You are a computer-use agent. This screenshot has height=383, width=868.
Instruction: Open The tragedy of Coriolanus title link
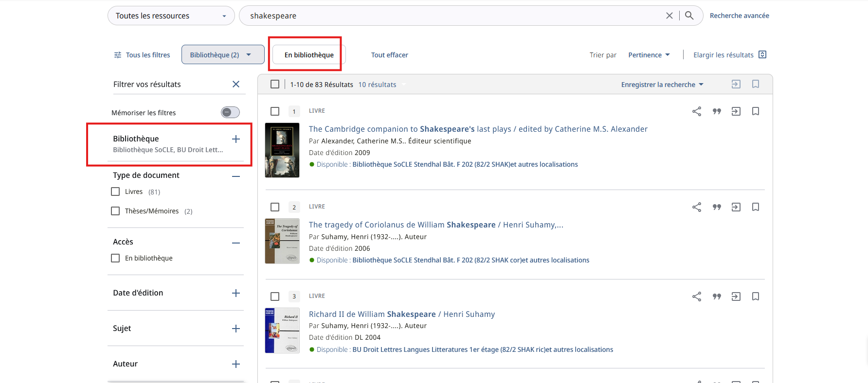[436, 225]
